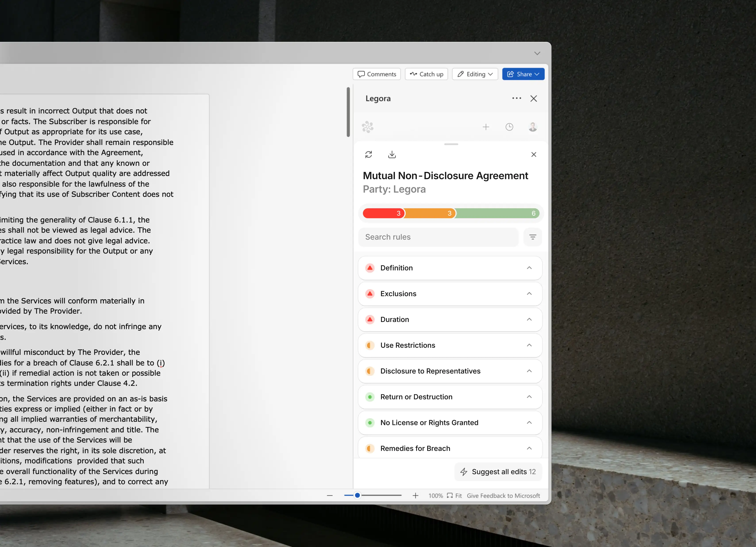Select the red segment showing 3 issues

384,213
